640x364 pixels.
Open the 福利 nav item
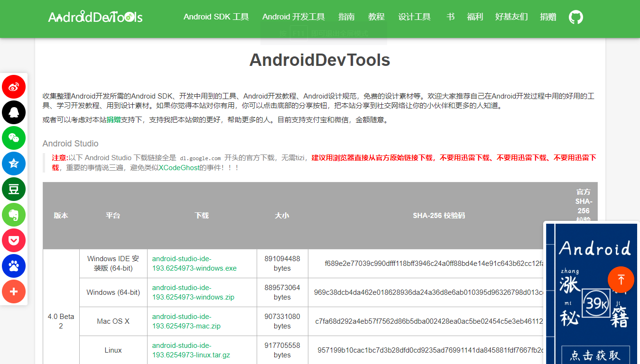point(475,17)
